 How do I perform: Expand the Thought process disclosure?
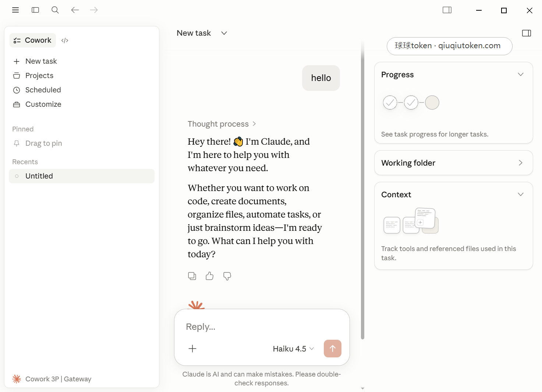coord(222,124)
